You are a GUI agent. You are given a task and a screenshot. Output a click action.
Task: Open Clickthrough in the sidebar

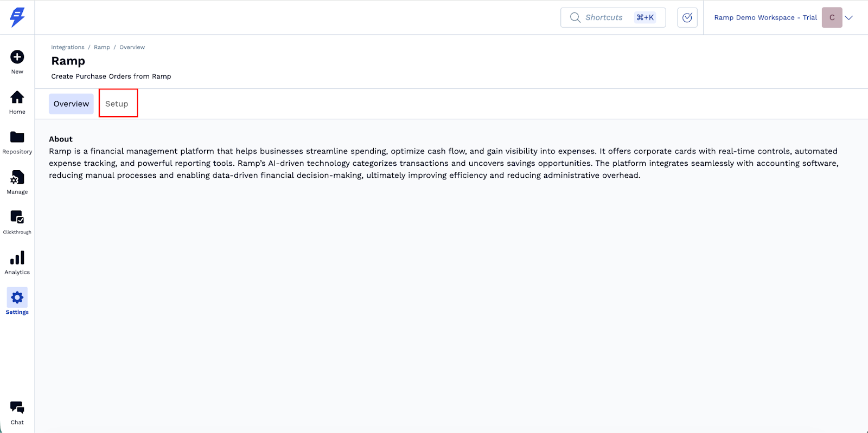17,218
